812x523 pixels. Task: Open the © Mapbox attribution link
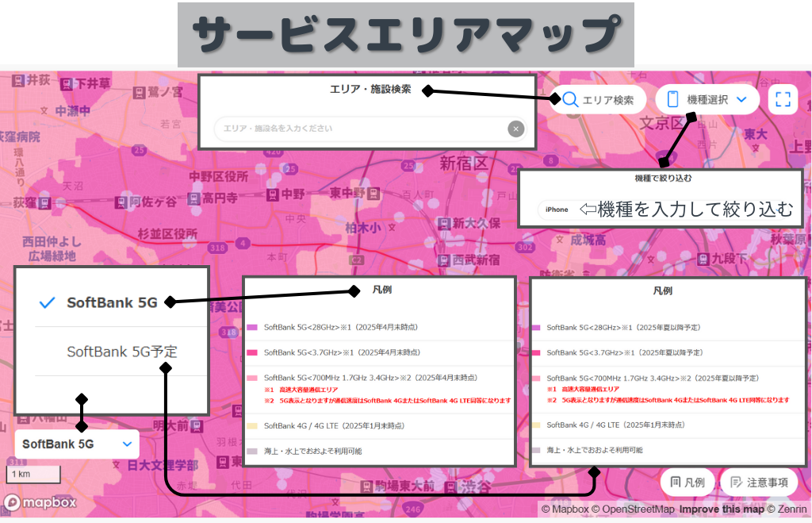point(565,509)
